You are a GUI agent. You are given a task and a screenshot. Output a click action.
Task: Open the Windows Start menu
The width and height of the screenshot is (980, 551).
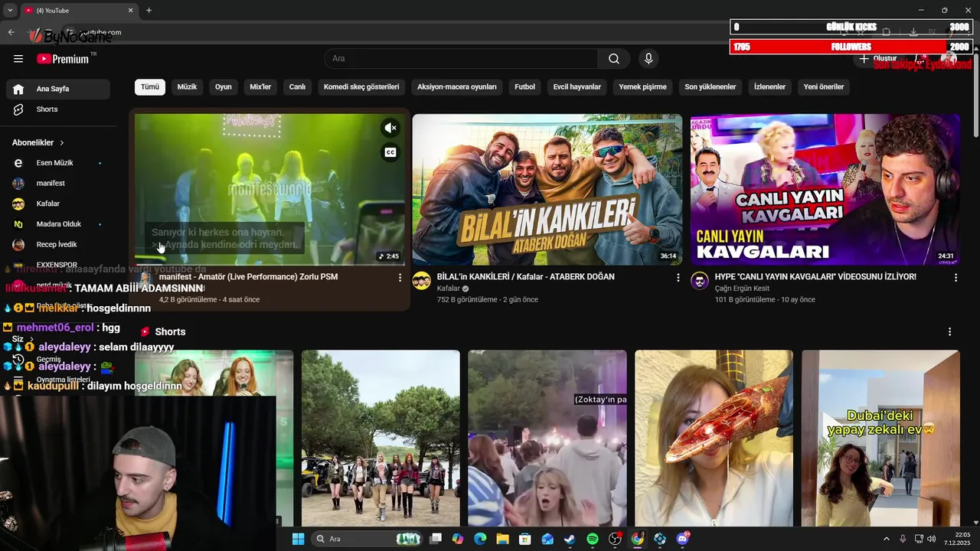pyautogui.click(x=298, y=539)
